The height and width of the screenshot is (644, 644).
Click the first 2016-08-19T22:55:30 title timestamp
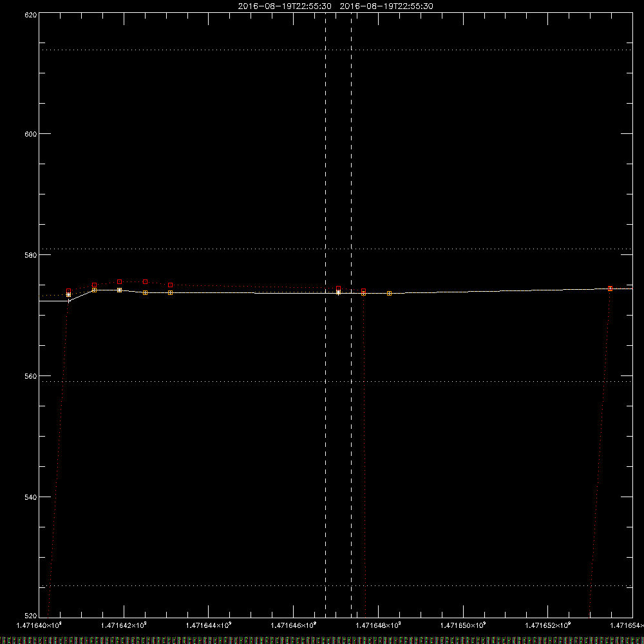point(285,6)
